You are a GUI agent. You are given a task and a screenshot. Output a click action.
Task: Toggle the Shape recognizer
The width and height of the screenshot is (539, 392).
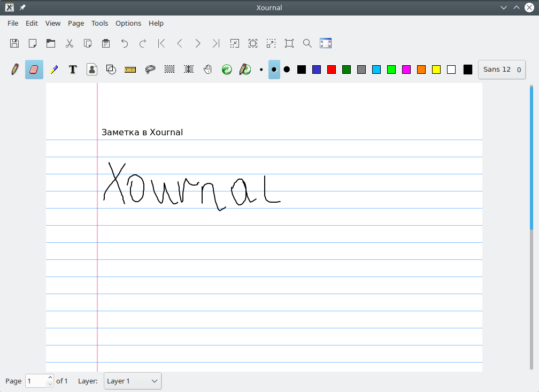click(x=111, y=70)
